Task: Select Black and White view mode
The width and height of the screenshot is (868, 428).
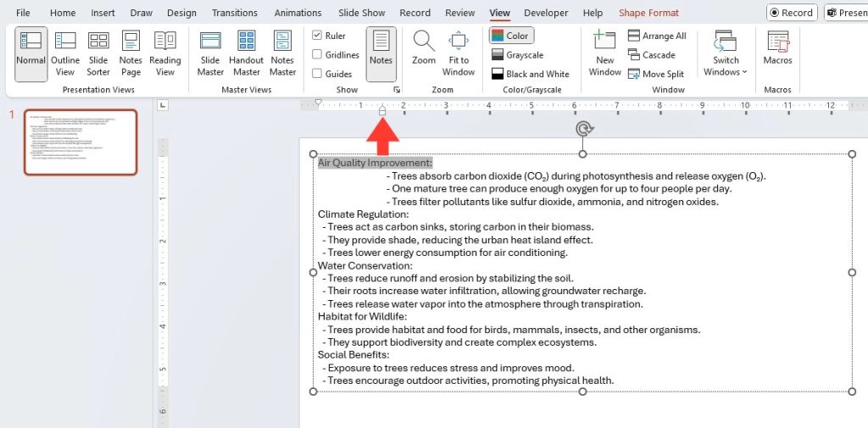Action: (x=531, y=74)
